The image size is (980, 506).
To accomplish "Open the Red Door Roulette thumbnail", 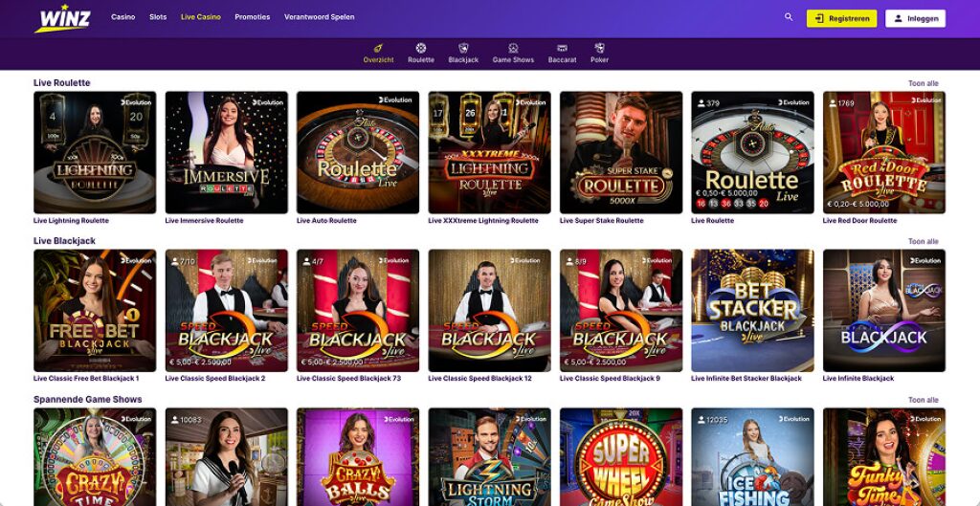I will (884, 152).
